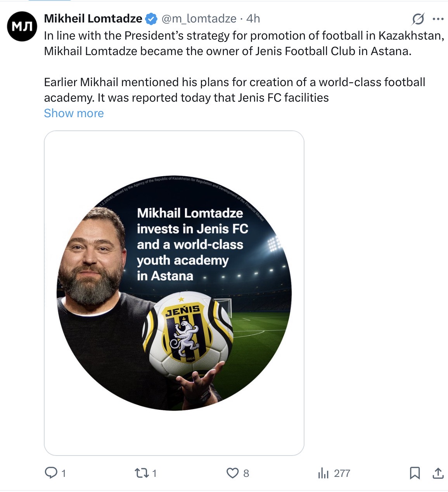Image resolution: width=448 pixels, height=492 pixels.
Task: Open the Grok explain-post icon
Action: [x=418, y=19]
